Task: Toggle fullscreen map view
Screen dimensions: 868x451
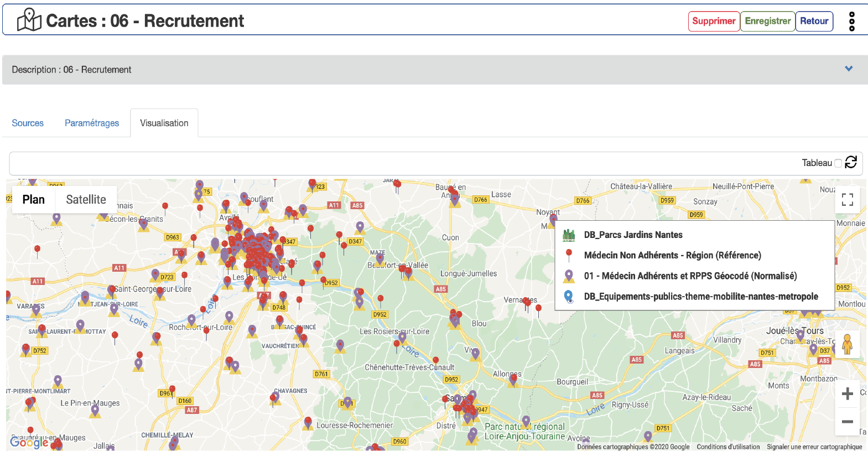Action: click(847, 200)
